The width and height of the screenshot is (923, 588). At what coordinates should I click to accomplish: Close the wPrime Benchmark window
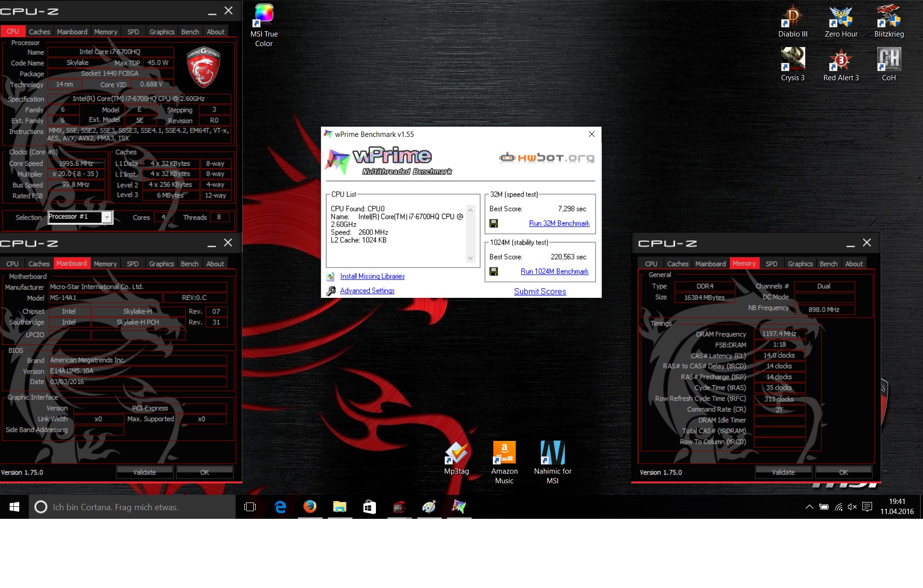point(592,134)
